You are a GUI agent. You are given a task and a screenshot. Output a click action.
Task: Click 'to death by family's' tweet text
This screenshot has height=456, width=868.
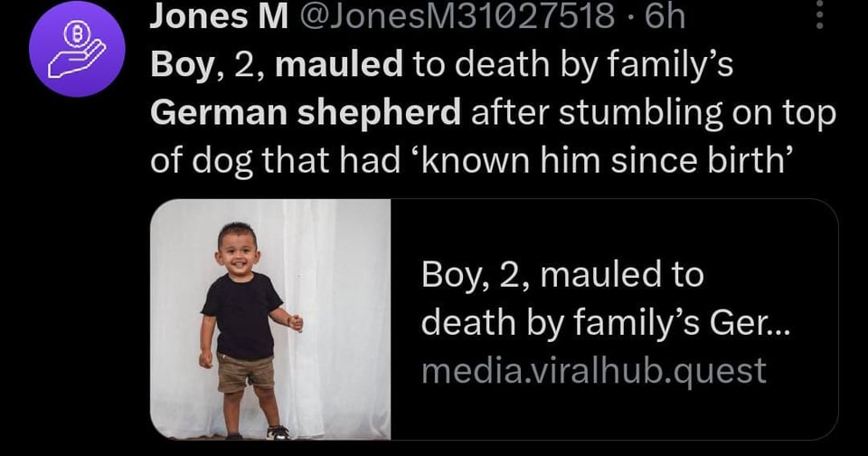[x=572, y=65]
